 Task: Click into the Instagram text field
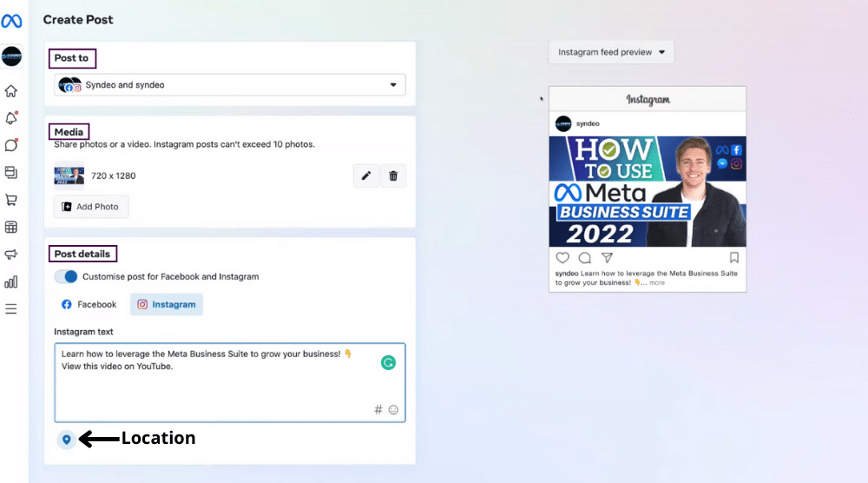point(230,383)
